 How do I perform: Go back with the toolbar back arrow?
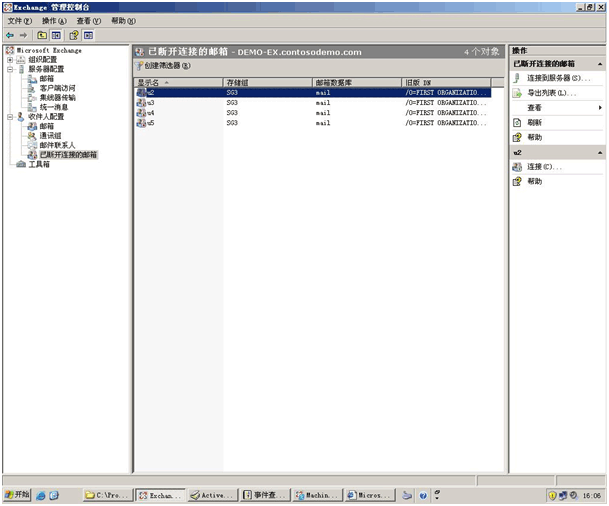(x=10, y=36)
